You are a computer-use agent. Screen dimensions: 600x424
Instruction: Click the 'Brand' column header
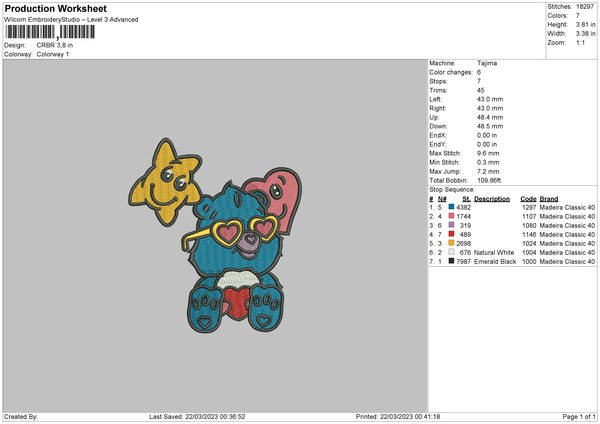[549, 199]
